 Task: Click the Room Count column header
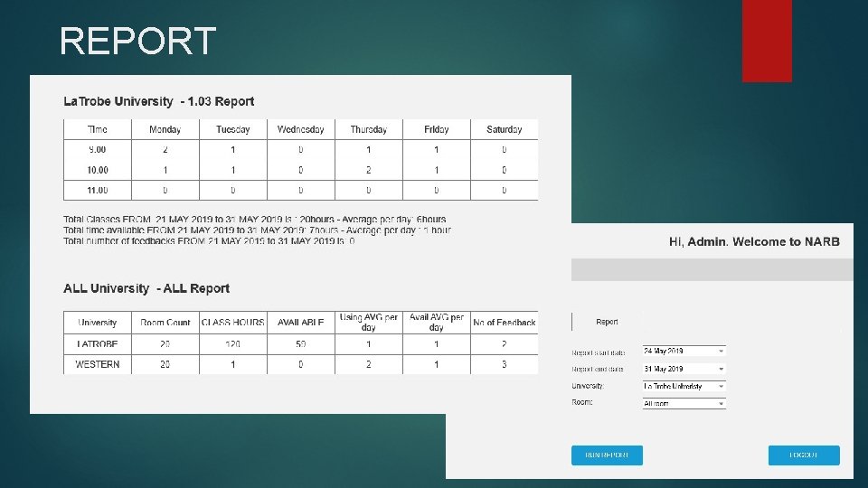[x=165, y=323]
